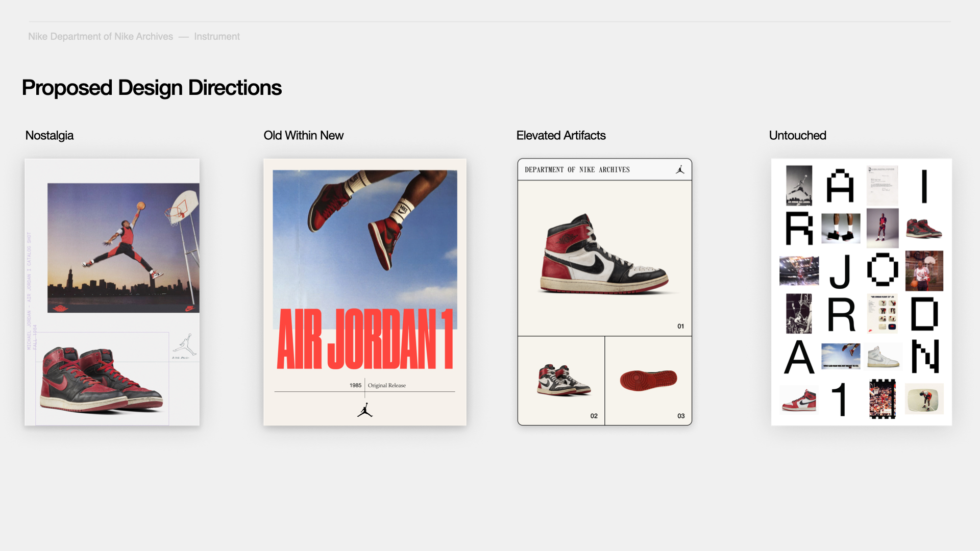
Task: Click the pixel letter N in grid
Action: (x=925, y=356)
